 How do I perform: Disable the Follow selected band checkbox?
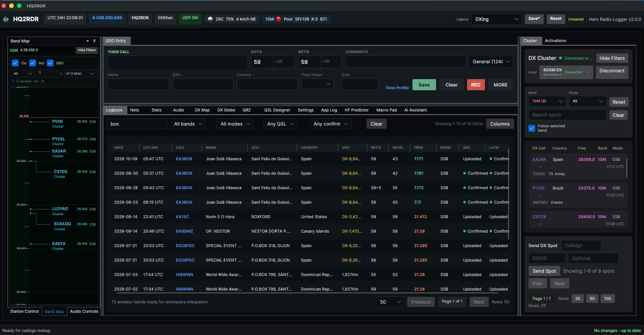[532, 128]
